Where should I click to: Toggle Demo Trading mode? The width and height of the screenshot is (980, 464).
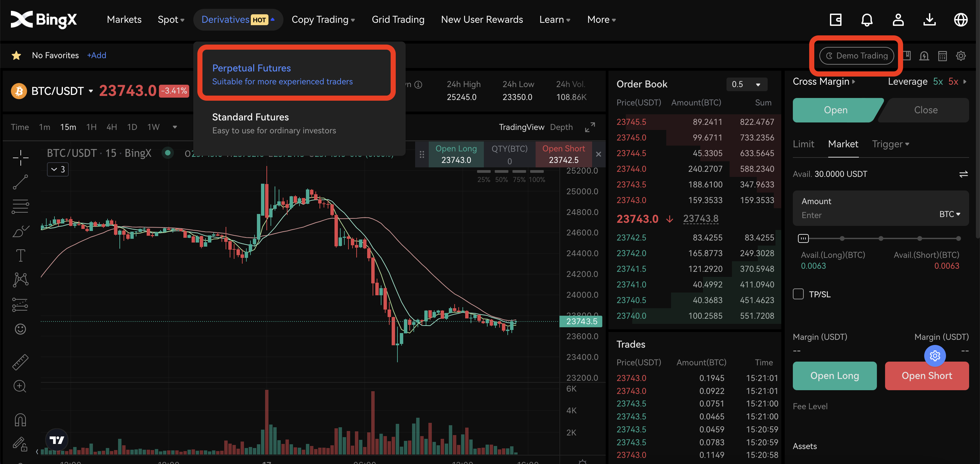tap(856, 56)
